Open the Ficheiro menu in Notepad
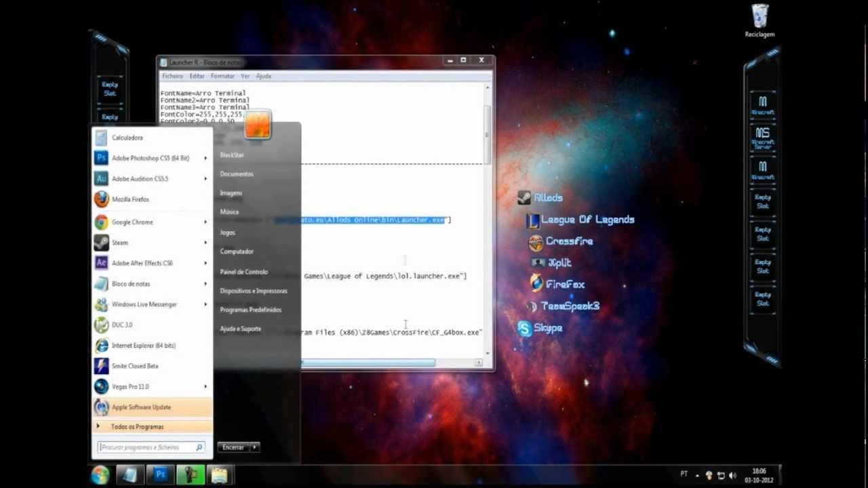The width and height of the screenshot is (868, 488). (172, 76)
